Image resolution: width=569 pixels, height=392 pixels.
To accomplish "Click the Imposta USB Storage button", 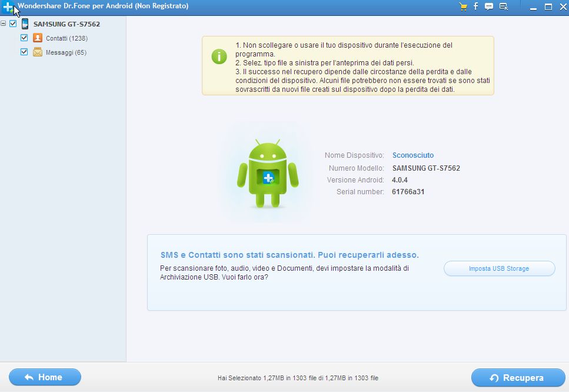I will tap(500, 268).
